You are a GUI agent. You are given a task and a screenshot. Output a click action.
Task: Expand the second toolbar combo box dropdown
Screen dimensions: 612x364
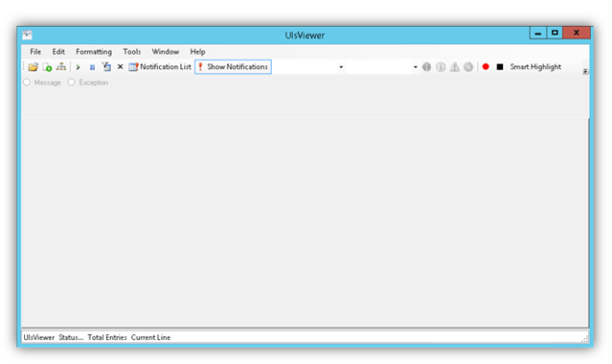(x=414, y=67)
